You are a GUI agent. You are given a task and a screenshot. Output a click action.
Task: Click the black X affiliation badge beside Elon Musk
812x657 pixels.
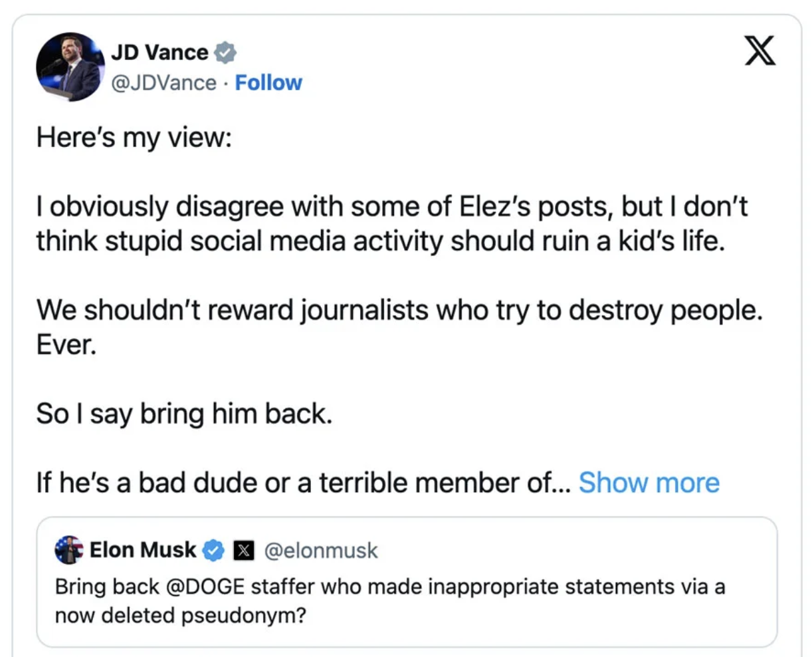(x=244, y=551)
